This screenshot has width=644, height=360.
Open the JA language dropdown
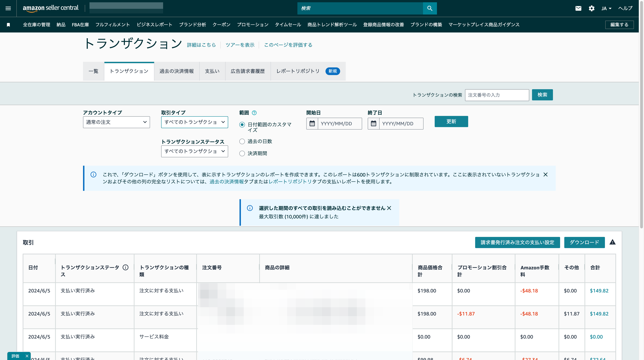pos(606,8)
